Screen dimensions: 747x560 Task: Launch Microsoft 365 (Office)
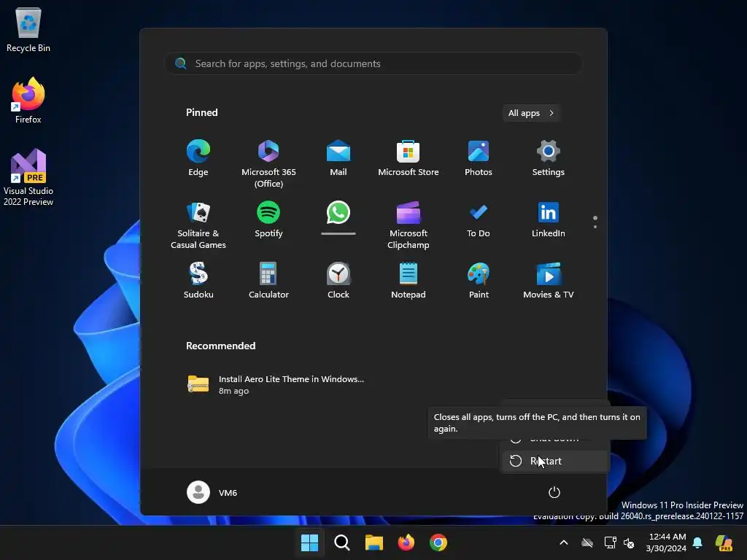coord(268,163)
